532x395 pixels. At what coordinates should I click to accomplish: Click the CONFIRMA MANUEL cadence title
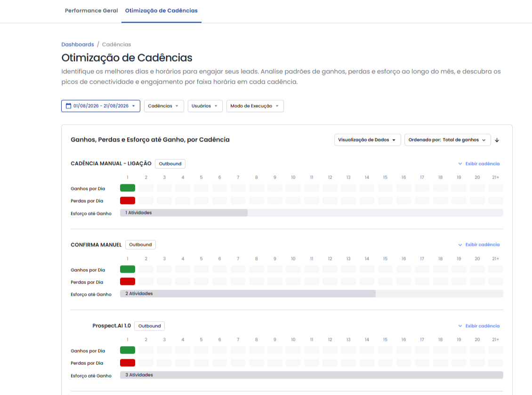pyautogui.click(x=96, y=245)
